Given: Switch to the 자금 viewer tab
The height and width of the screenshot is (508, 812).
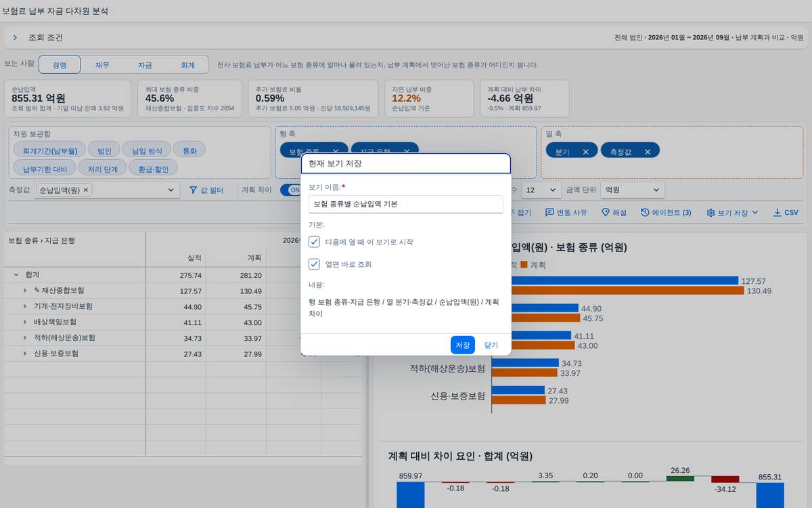Looking at the screenshot, I should pyautogui.click(x=145, y=65).
